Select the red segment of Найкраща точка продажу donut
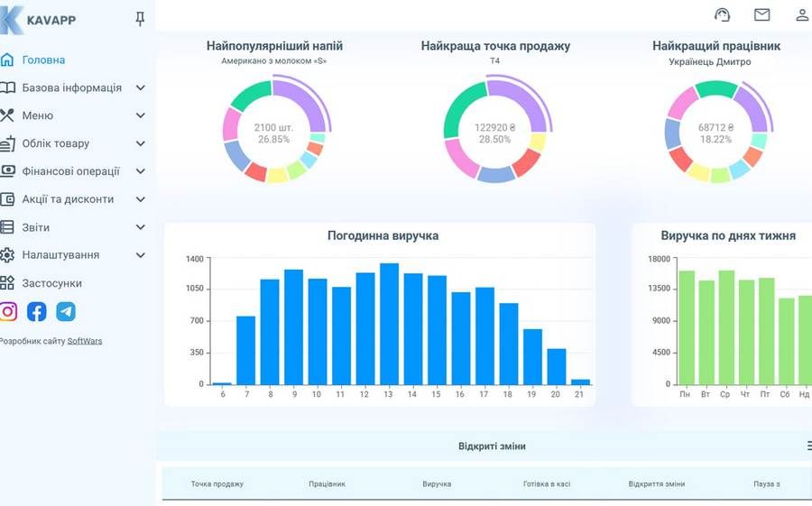 click(527, 162)
